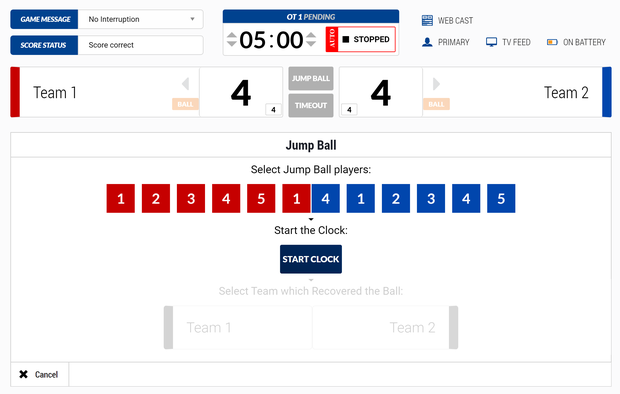The image size is (620, 394).
Task: Click the X icon beside Cancel
Action: pos(24,374)
